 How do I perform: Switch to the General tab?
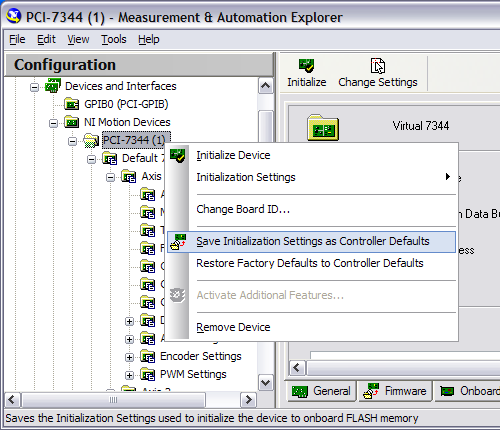pyautogui.click(x=321, y=391)
